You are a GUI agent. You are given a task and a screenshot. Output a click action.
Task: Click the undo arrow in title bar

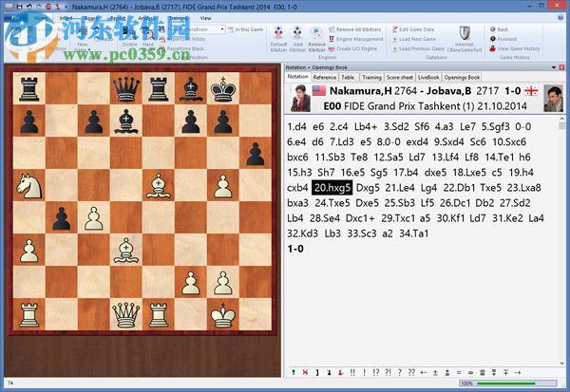tap(29, 7)
